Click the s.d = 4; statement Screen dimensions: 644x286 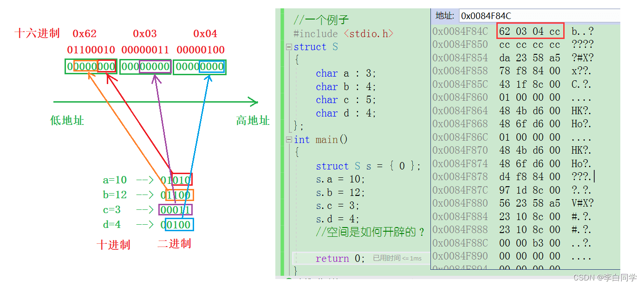[x=338, y=219]
